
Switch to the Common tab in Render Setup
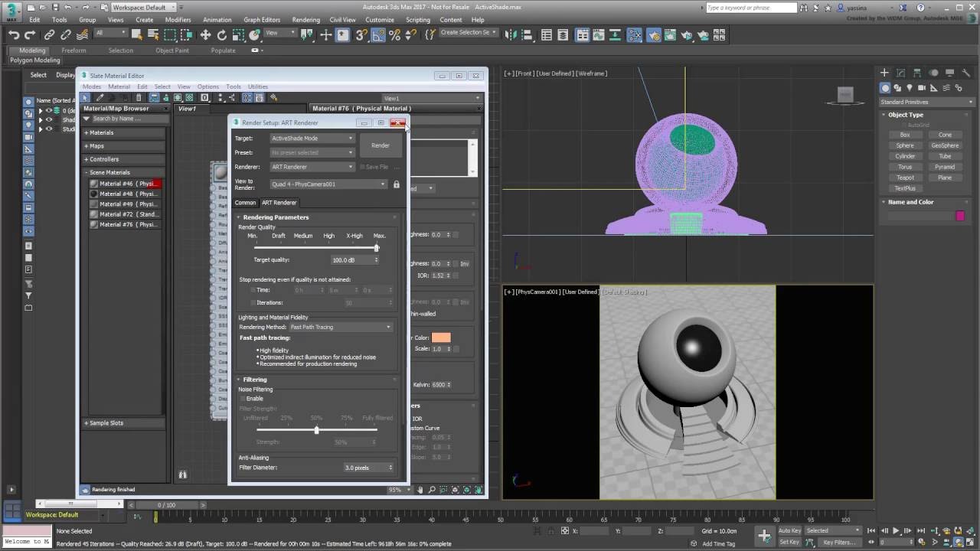pos(245,203)
